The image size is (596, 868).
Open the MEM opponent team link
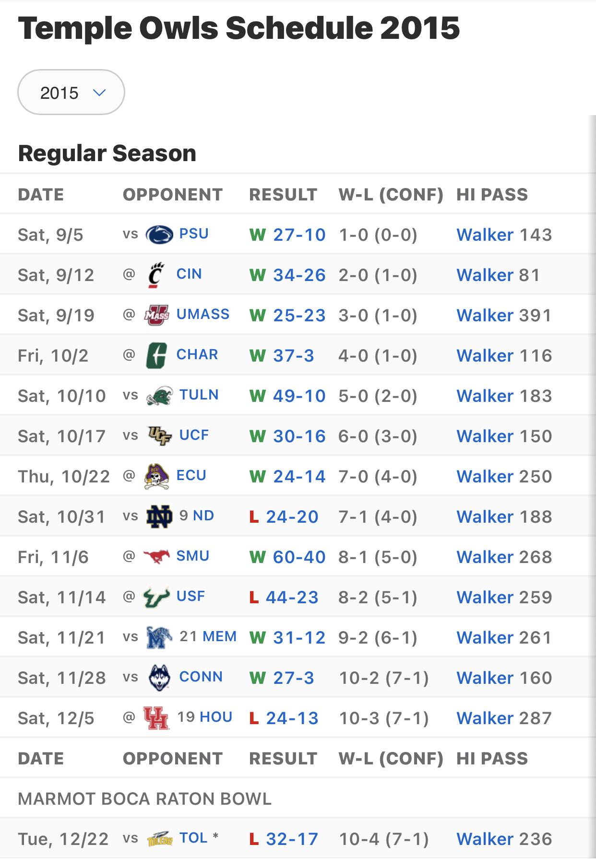pyautogui.click(x=220, y=636)
